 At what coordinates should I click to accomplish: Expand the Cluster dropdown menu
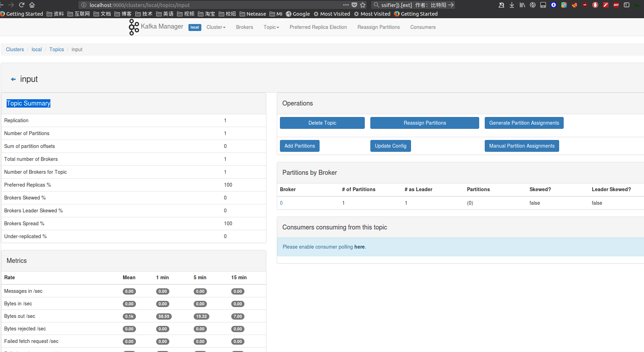click(x=216, y=27)
